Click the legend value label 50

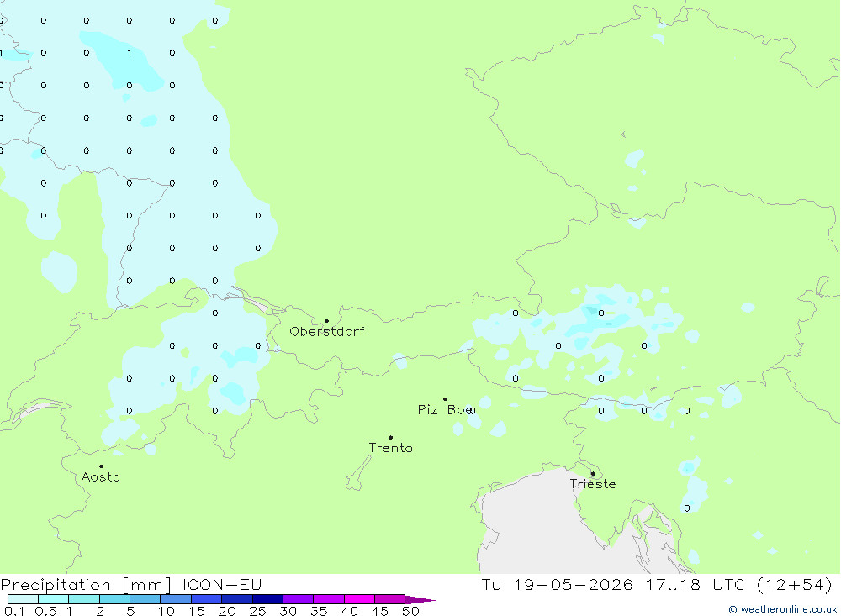[x=410, y=611]
